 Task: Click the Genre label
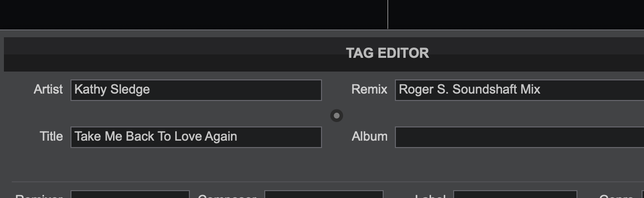617,196
